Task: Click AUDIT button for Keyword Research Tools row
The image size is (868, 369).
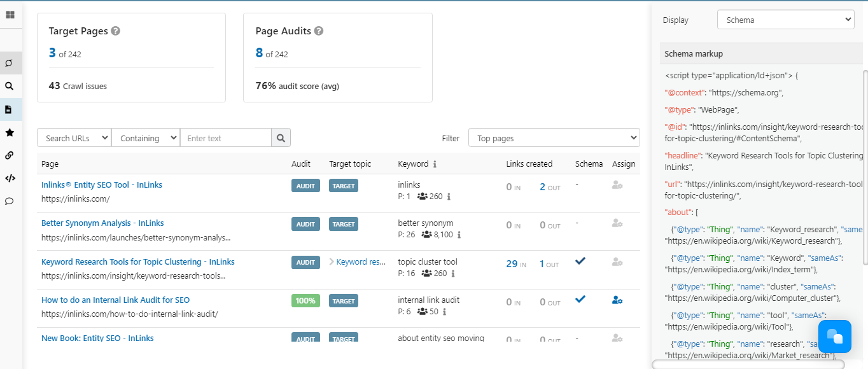Action: pos(305,262)
